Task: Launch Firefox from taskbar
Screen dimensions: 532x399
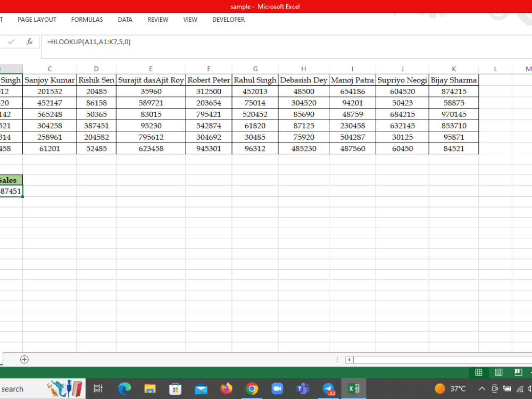Action: click(x=226, y=388)
